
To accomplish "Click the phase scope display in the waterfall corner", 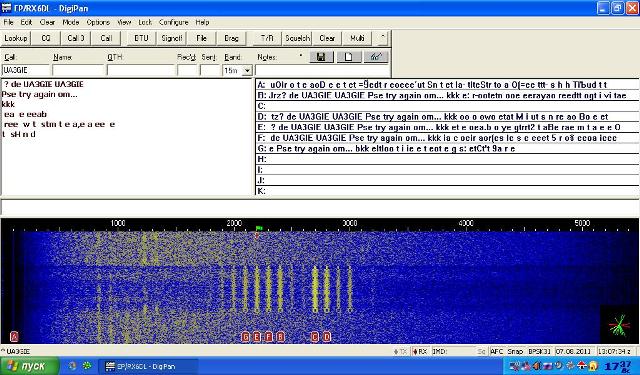I will (x=620, y=325).
